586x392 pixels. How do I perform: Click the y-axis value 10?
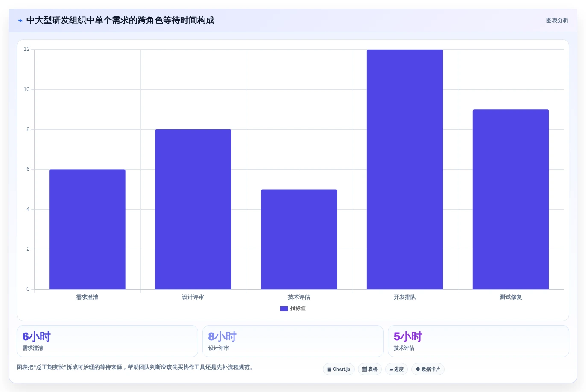(x=26, y=89)
